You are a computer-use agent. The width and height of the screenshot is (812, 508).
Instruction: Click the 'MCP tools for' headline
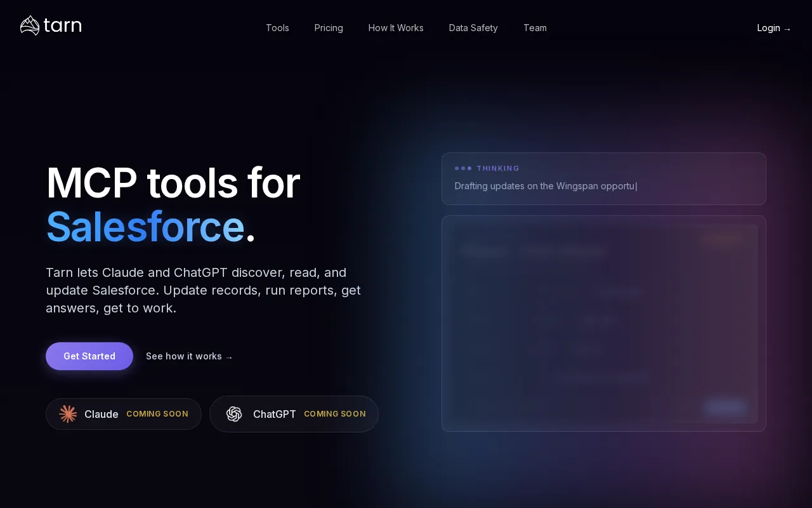pos(173,183)
